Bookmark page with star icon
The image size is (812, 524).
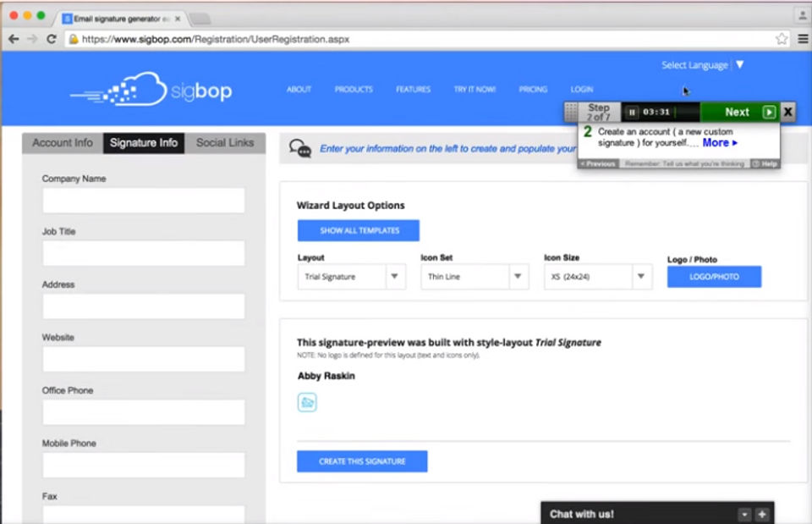[782, 39]
